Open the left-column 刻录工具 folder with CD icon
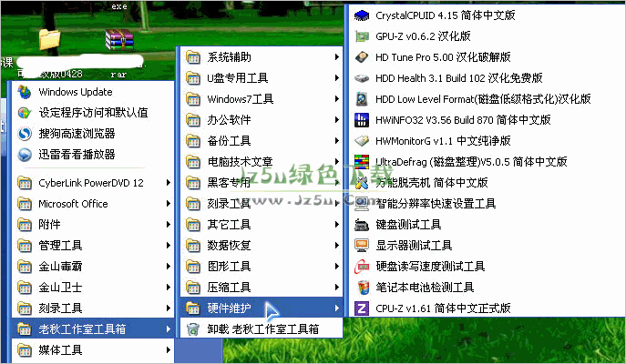Viewport: 626px width, 364px height. pyautogui.click(x=93, y=308)
